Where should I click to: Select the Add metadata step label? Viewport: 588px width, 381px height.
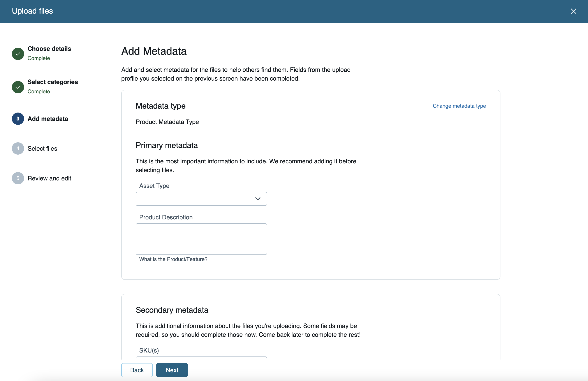tap(48, 119)
